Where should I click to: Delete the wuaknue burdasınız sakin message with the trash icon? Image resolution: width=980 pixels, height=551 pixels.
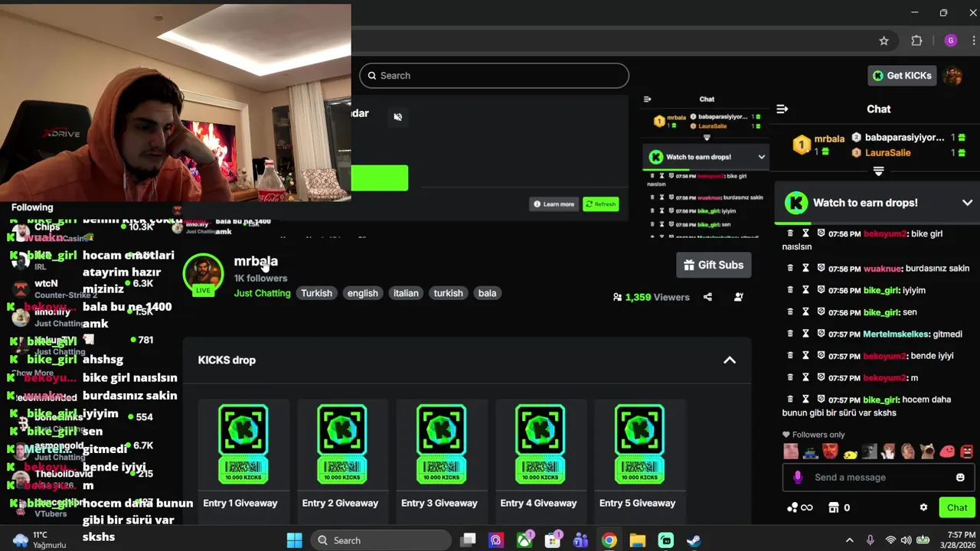[790, 269]
